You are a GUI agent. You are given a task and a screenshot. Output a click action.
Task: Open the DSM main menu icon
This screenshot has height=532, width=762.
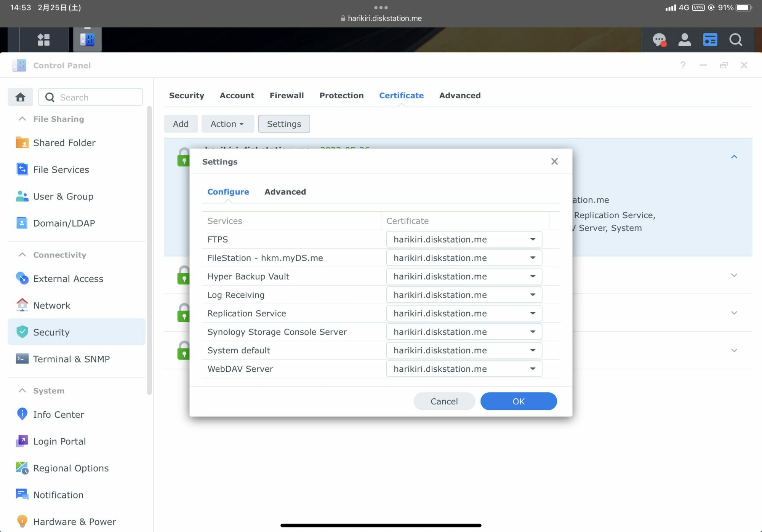[43, 40]
